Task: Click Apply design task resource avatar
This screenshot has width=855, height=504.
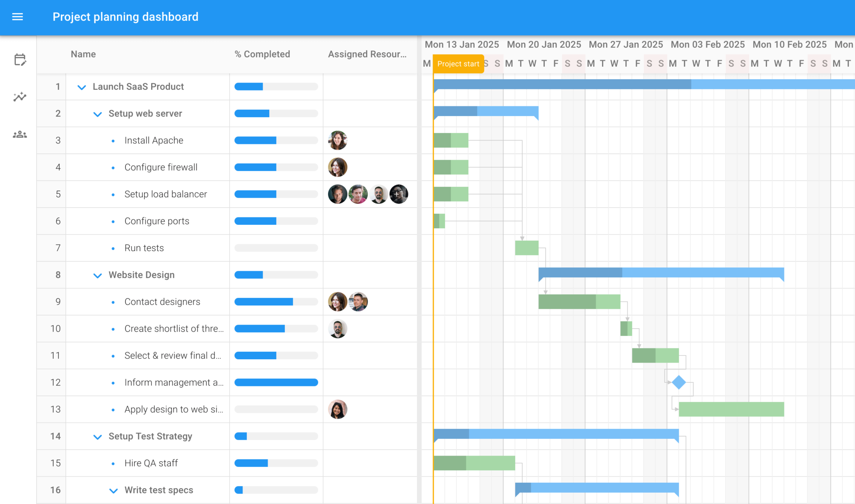Action: coord(338,409)
